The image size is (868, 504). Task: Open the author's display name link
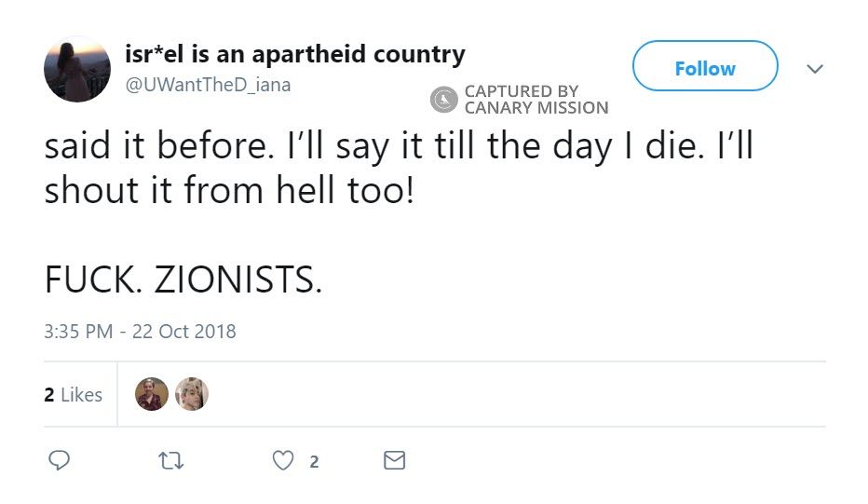[x=294, y=54]
